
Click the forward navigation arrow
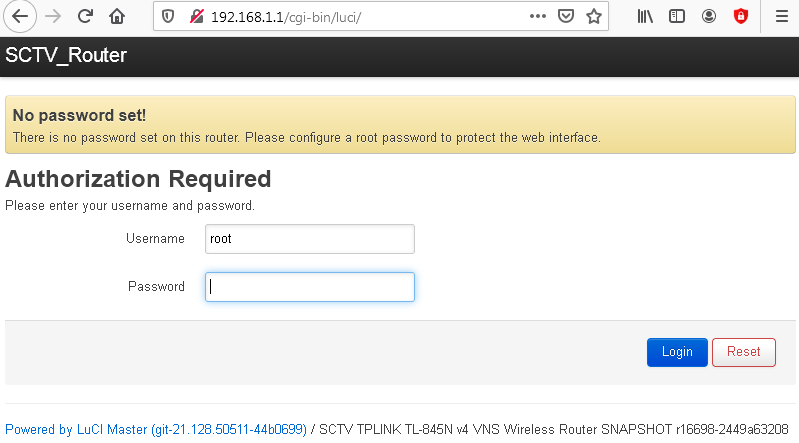click(x=53, y=17)
